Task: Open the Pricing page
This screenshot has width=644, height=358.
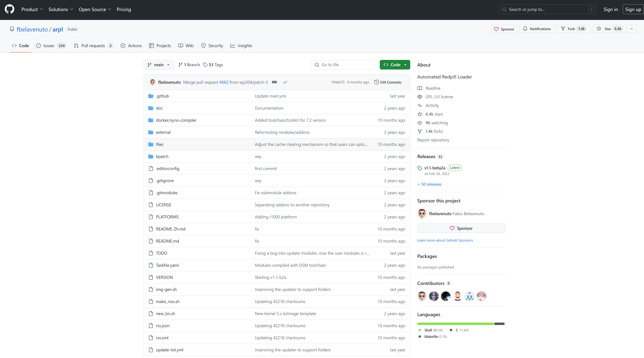Action: [124, 9]
